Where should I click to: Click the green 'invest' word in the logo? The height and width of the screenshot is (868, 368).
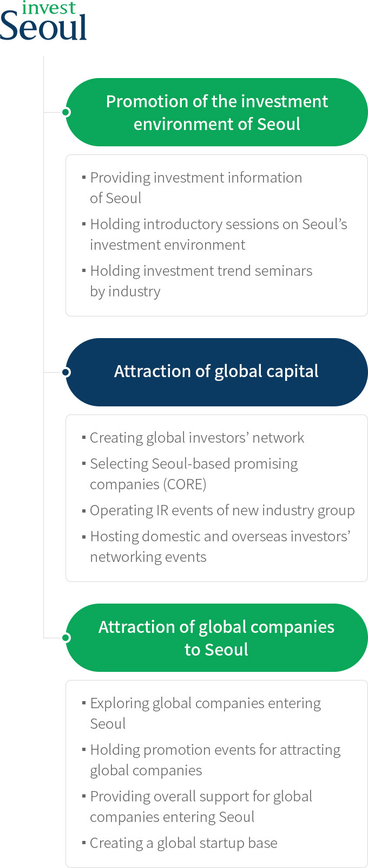(49, 8)
